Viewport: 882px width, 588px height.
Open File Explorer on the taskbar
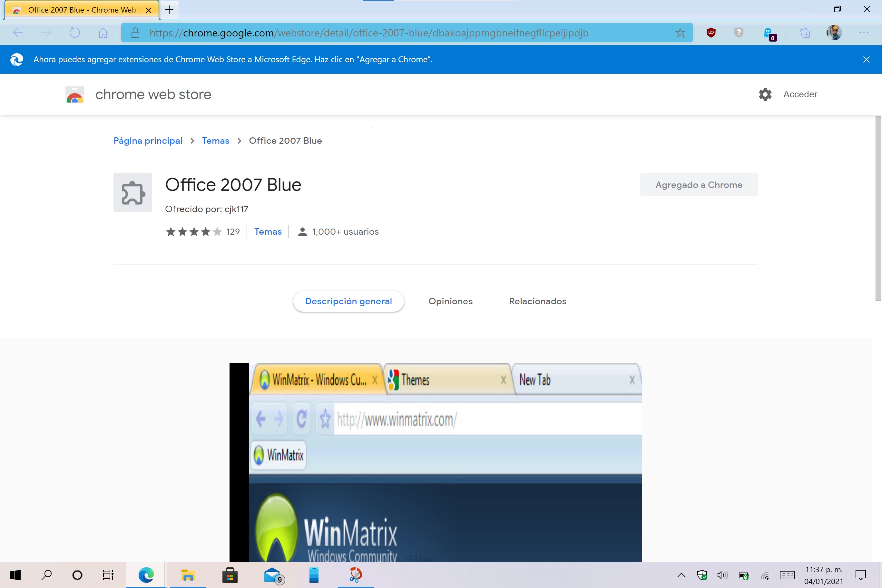188,575
